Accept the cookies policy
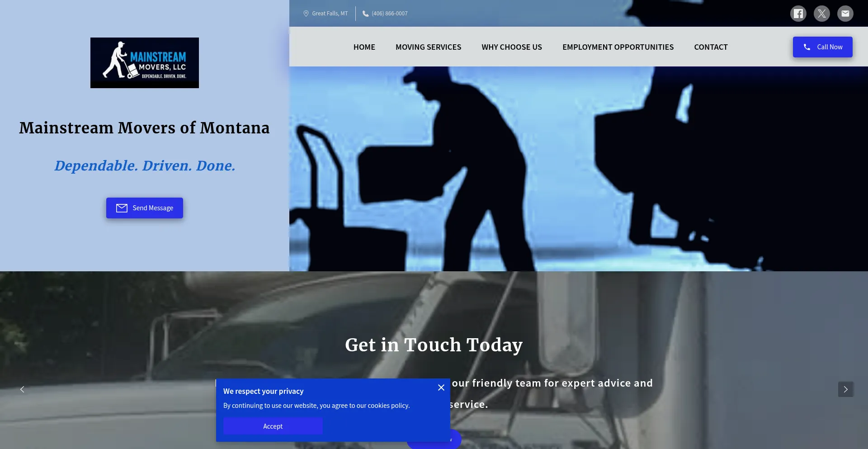This screenshot has width=868, height=449. tap(273, 426)
